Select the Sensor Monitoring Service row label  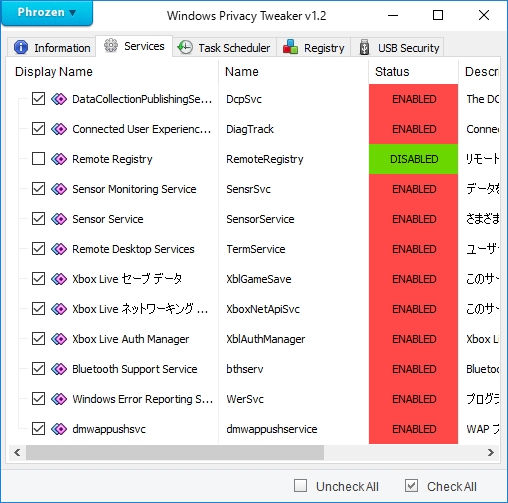point(134,189)
